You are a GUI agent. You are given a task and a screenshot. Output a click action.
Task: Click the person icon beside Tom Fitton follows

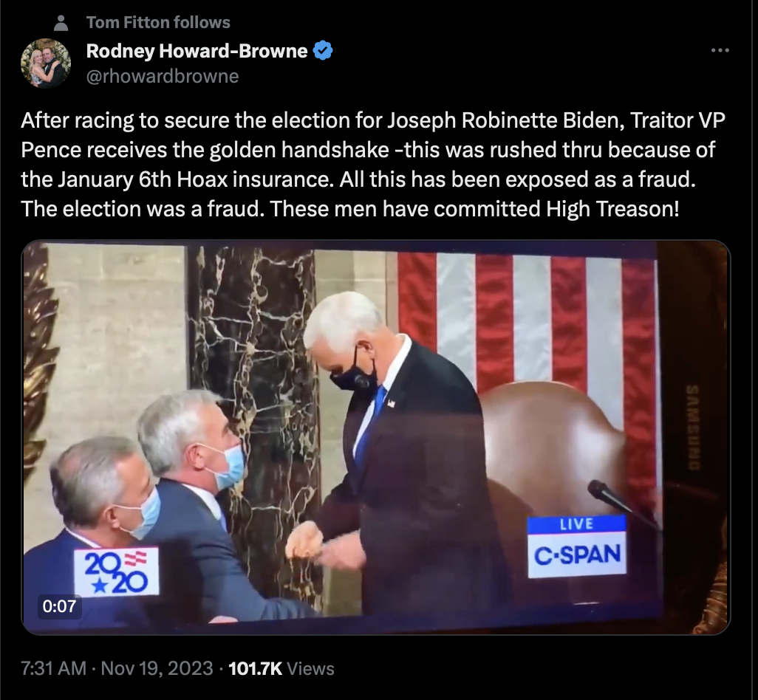pos(61,23)
